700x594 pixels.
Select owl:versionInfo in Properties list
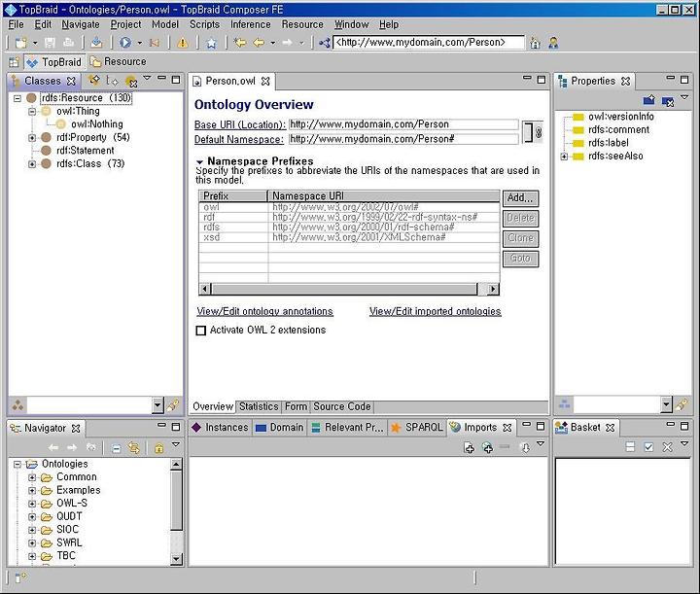621,117
